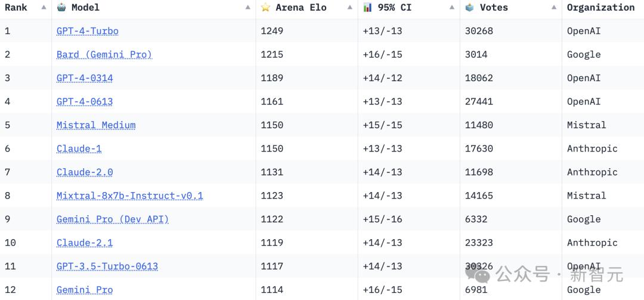Open the GPT-4-Turbo model link
Screen dimensions: 644x300
pos(87,31)
